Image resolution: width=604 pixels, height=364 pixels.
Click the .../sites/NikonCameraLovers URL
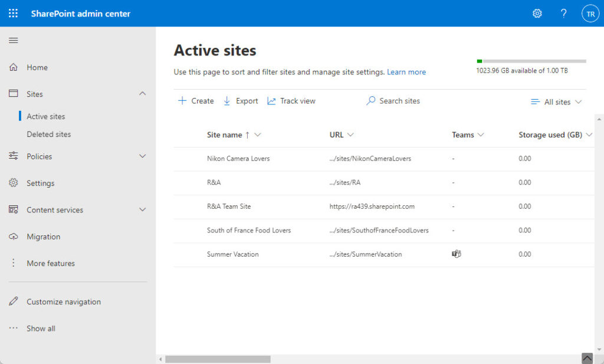pyautogui.click(x=370, y=158)
